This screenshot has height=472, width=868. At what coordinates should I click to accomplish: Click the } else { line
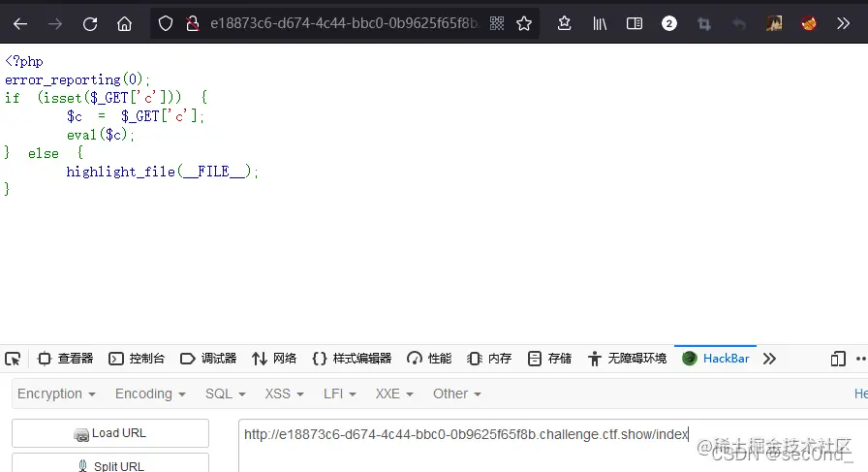pyautogui.click(x=44, y=153)
